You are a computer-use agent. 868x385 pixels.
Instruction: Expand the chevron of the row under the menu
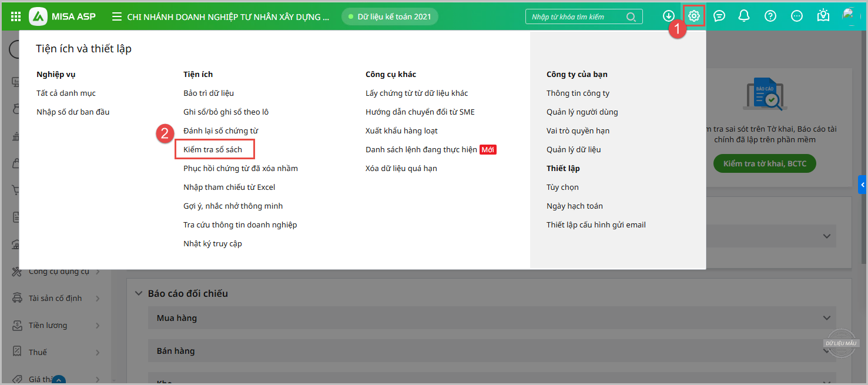(x=827, y=236)
